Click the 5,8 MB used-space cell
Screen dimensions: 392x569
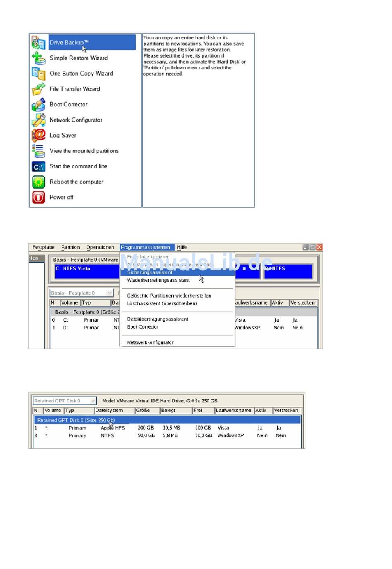[170, 436]
